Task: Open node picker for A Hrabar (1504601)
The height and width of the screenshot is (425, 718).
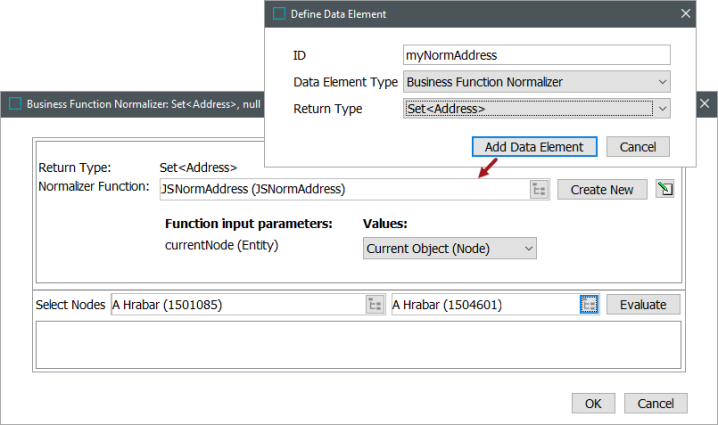Action: point(589,305)
